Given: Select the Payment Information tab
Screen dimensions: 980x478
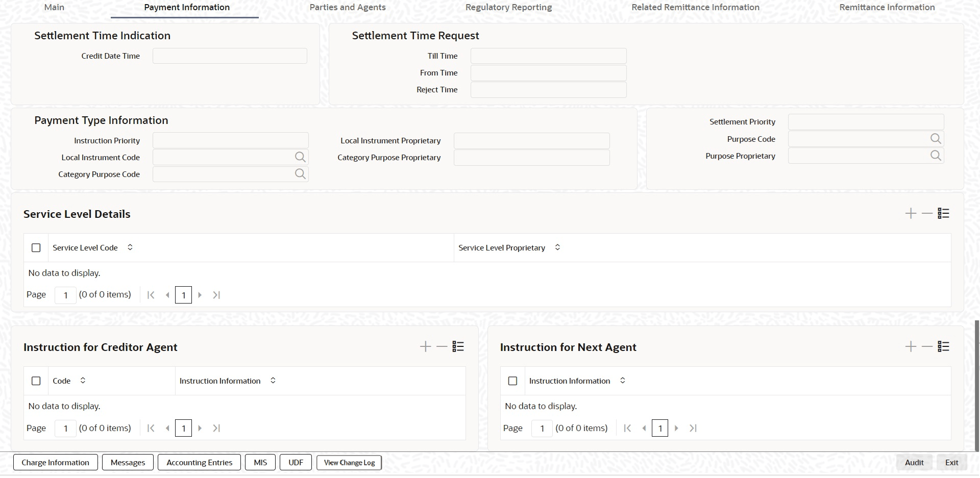Looking at the screenshot, I should pos(187,7).
